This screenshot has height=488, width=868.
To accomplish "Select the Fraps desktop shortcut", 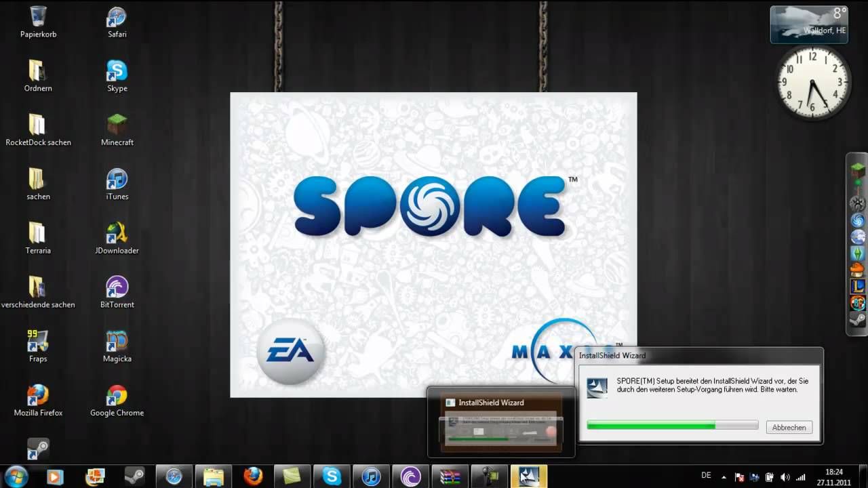I will (38, 347).
